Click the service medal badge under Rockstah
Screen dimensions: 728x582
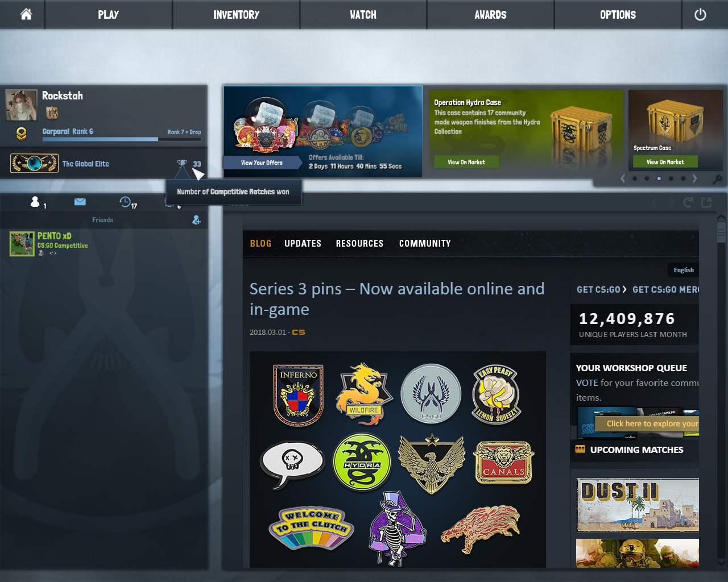tap(52, 113)
